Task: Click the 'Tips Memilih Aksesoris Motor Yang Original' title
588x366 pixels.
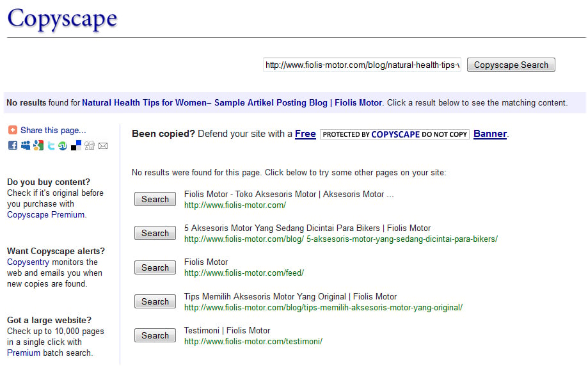Action: (290, 296)
